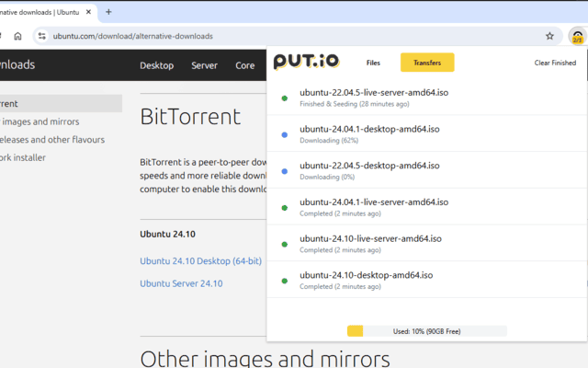This screenshot has height=368, width=588.
Task: Bookmark this page with the star icon
Action: click(549, 36)
